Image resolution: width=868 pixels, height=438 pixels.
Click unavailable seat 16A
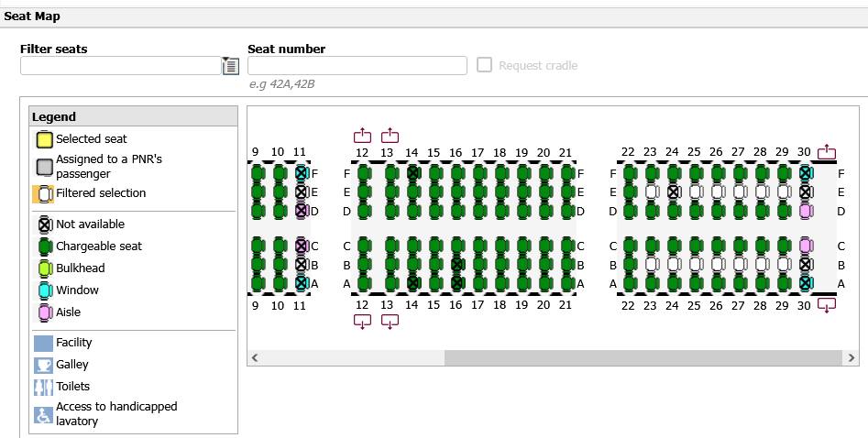[x=456, y=283]
